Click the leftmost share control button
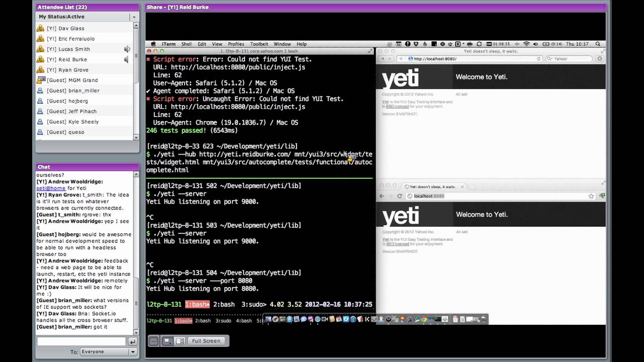 154,341
